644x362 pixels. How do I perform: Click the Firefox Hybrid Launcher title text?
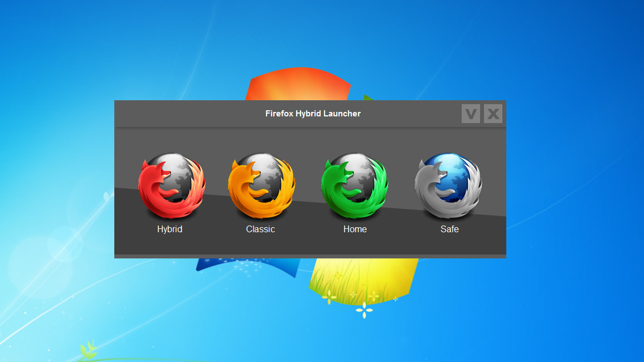(313, 114)
